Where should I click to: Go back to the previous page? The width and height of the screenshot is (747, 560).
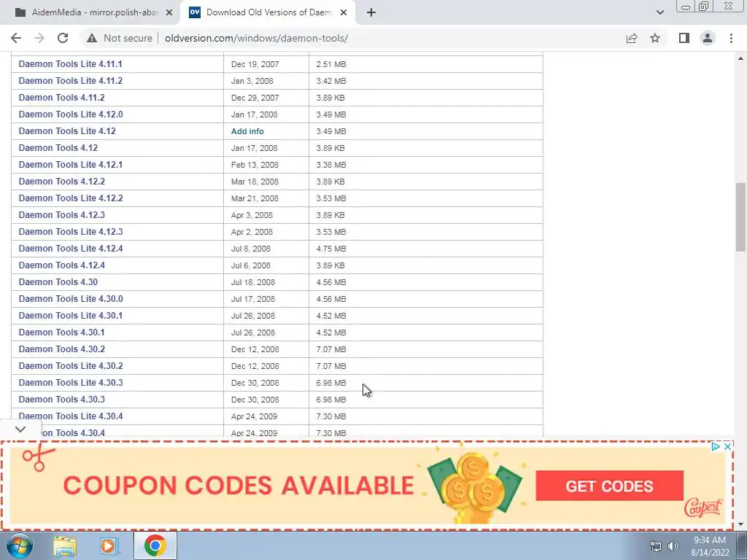pos(16,38)
